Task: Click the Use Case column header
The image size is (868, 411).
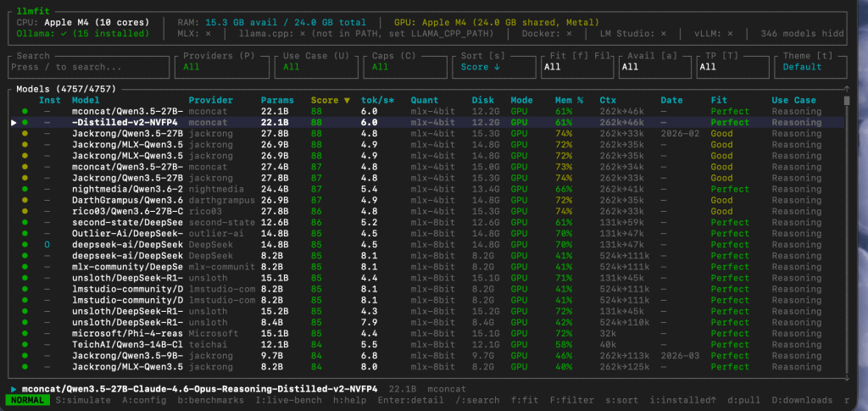Action: pyautogui.click(x=793, y=100)
